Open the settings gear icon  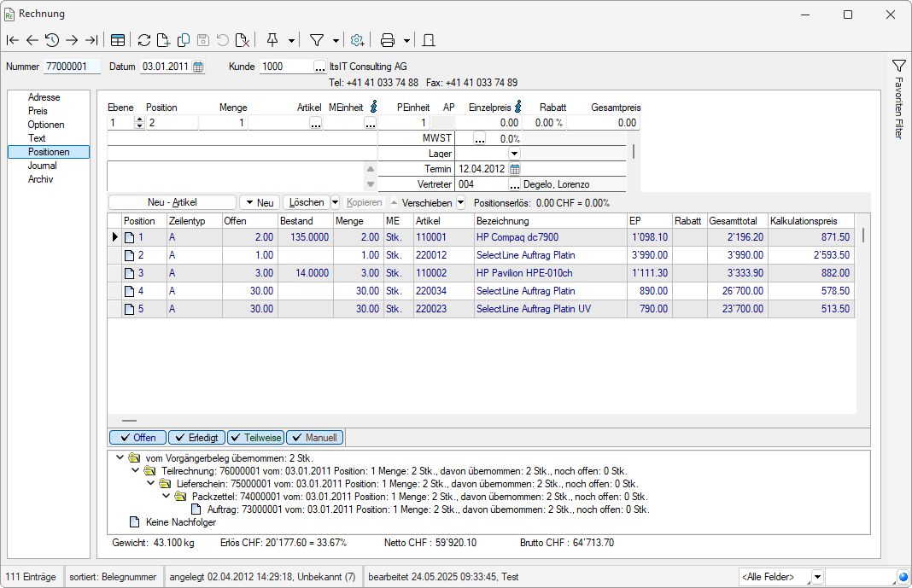pos(357,40)
